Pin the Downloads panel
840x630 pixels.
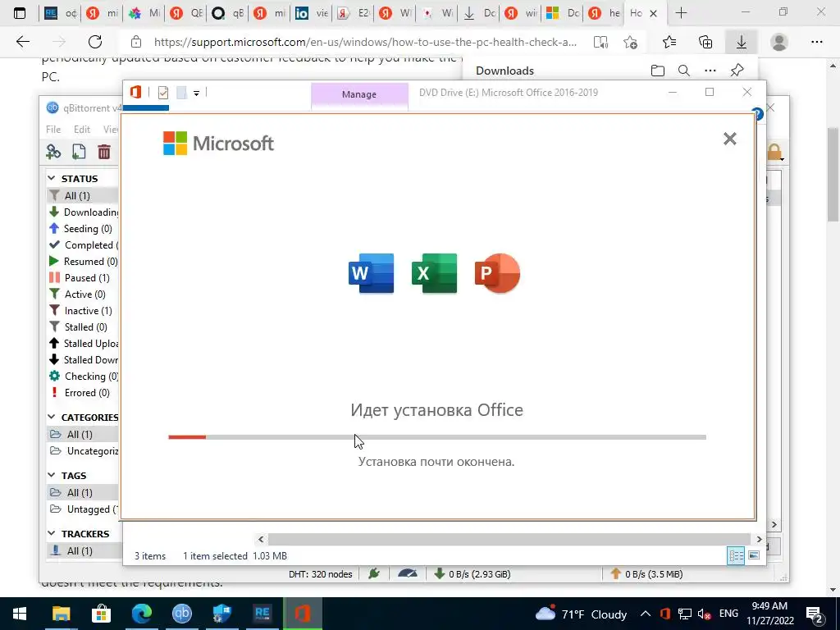coord(737,71)
